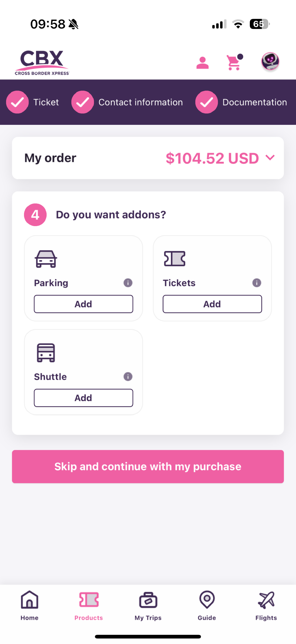Skip and continue with my purchase
The height and width of the screenshot is (644, 296).
[148, 467]
